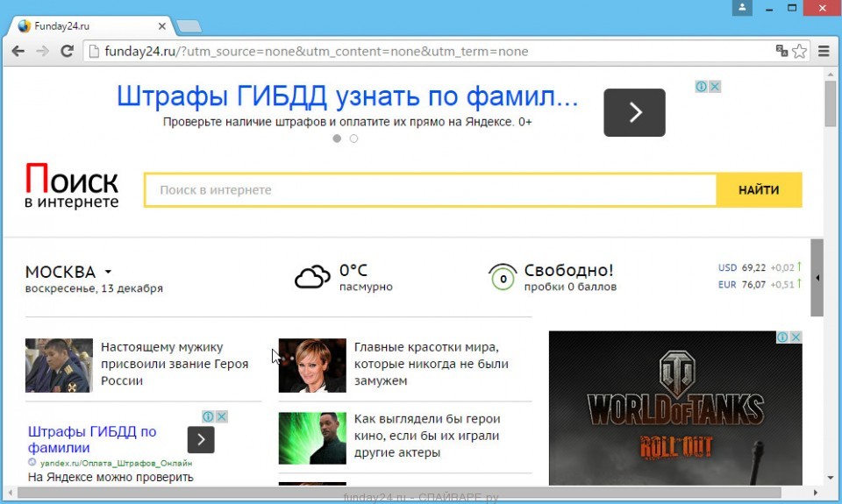Close the top banner ad
The width and height of the screenshot is (842, 504).
(715, 87)
